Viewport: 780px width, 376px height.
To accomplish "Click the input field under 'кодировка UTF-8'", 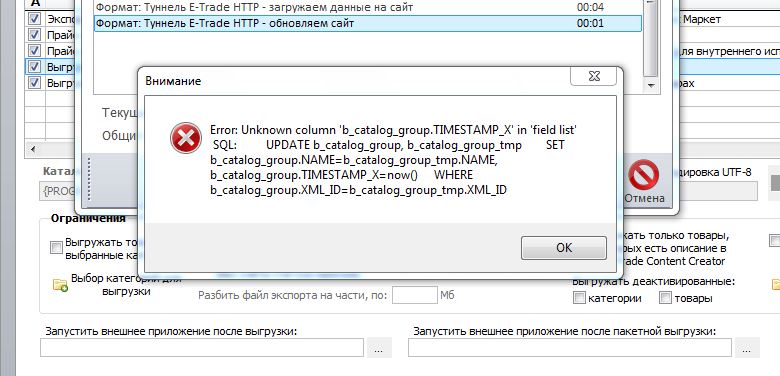I will 718,191.
